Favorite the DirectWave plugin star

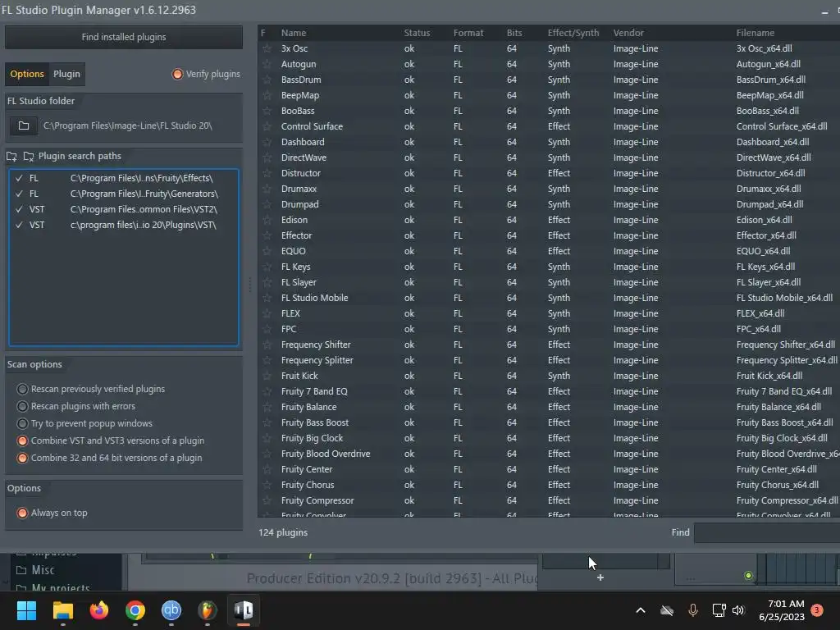coord(267,157)
